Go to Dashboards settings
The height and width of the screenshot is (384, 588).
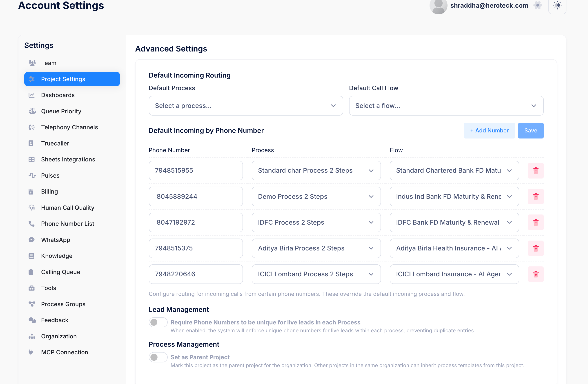point(72,95)
